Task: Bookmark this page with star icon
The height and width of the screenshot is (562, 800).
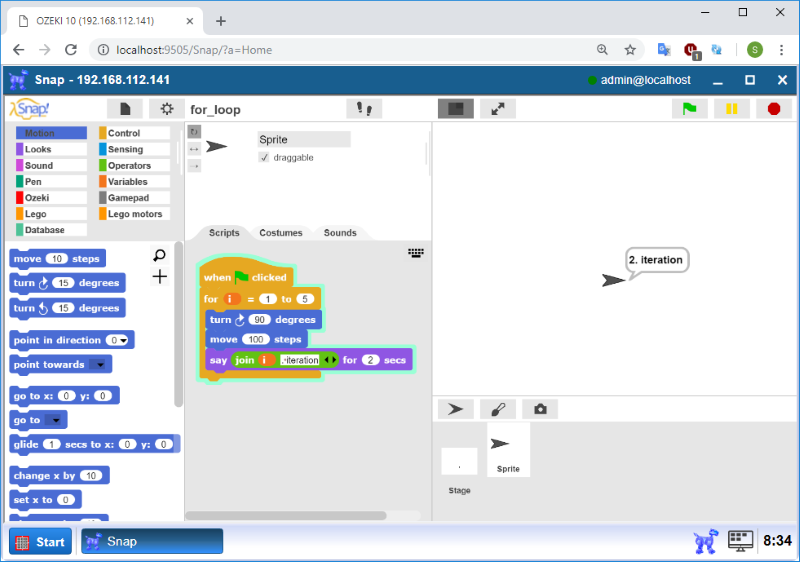Action: click(x=630, y=50)
